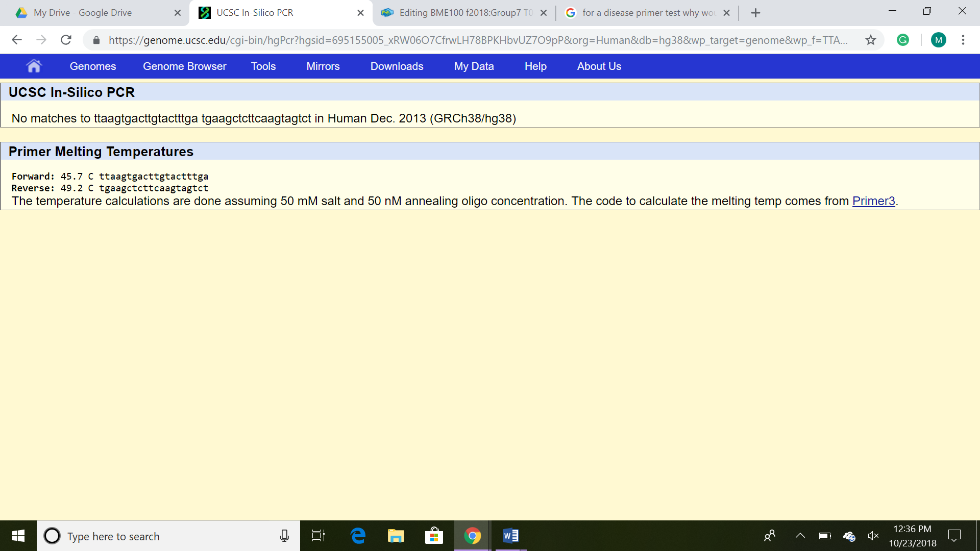980x551 pixels.
Task: Open Microsoft Edge from taskbar
Action: pos(358,536)
